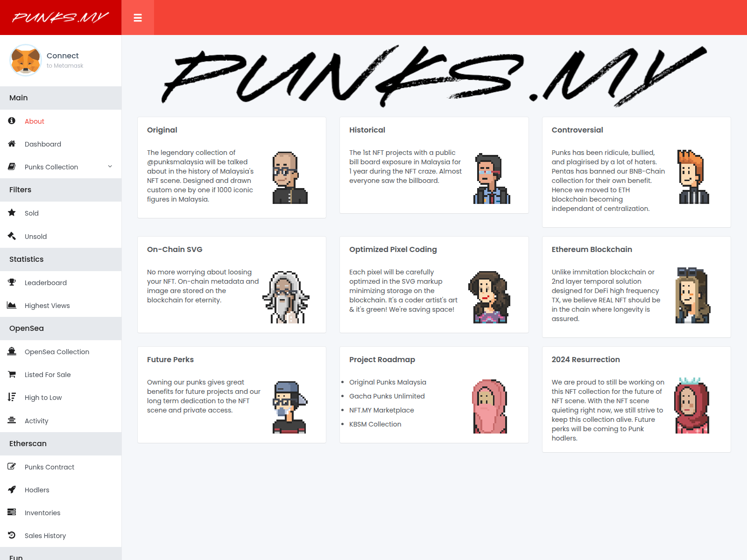Open the Leaderboard page
Screen dimensions: 747x560
pyautogui.click(x=61, y=282)
